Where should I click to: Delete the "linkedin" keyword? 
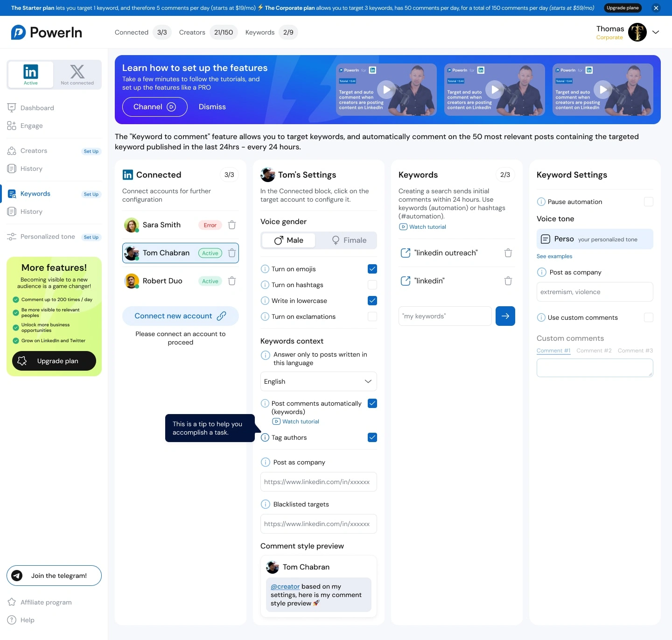click(508, 281)
